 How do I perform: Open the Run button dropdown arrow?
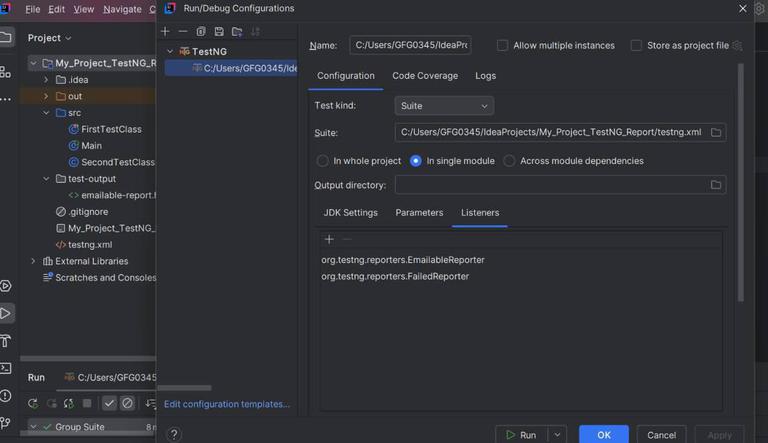pos(557,435)
